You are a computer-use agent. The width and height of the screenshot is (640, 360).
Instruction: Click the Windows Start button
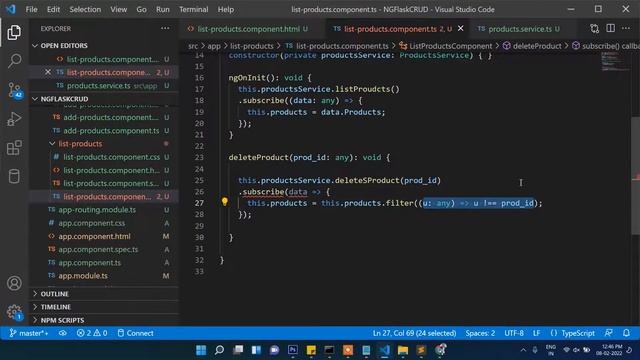(x=201, y=350)
